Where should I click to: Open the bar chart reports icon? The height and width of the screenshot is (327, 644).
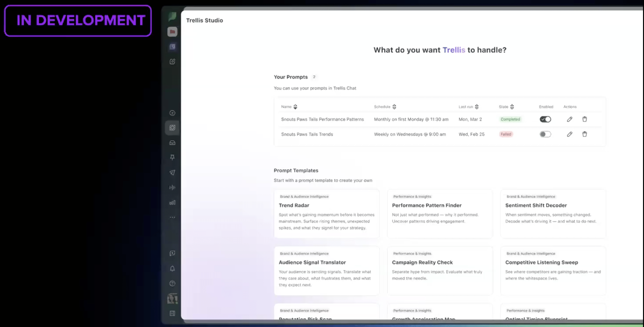pyautogui.click(x=172, y=202)
